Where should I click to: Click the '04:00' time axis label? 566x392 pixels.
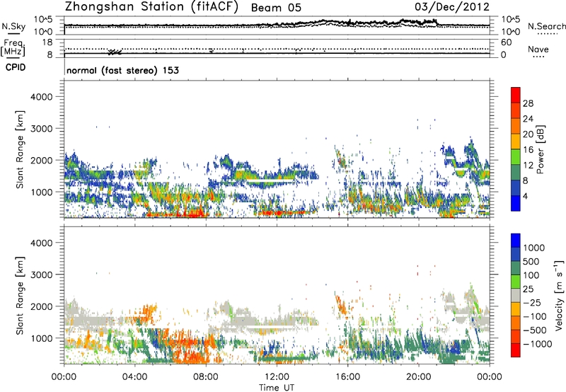click(134, 377)
